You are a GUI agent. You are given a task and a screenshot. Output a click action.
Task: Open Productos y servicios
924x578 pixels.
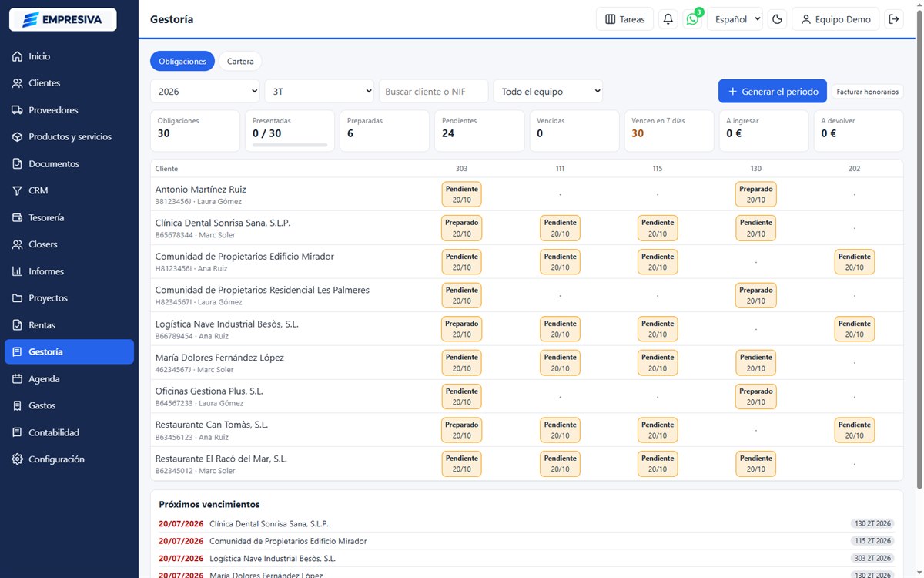(x=69, y=137)
